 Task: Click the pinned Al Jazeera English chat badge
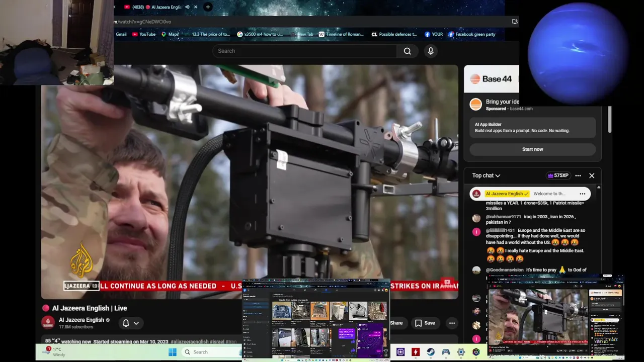tap(507, 194)
